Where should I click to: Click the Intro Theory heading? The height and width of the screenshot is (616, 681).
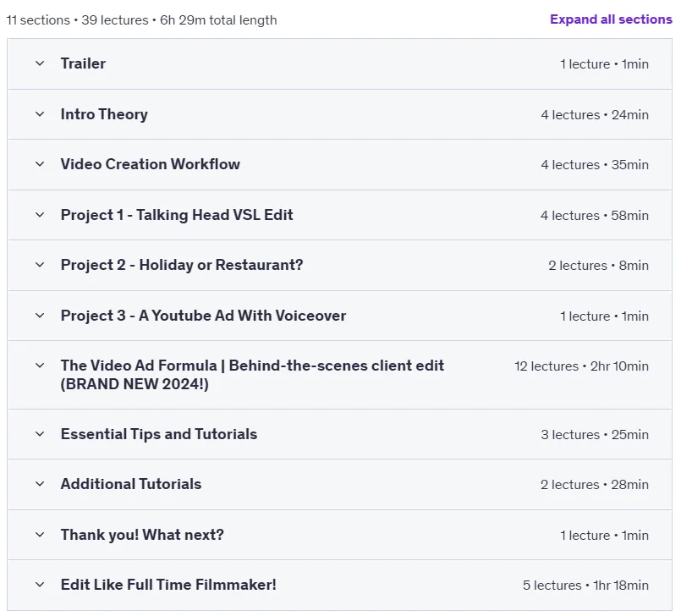coord(104,114)
